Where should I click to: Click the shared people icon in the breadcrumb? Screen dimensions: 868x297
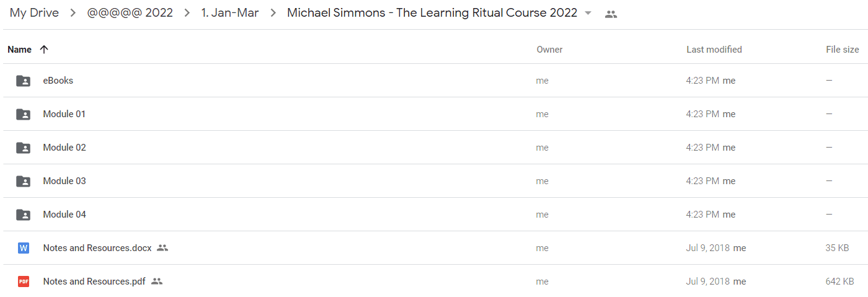coord(611,14)
